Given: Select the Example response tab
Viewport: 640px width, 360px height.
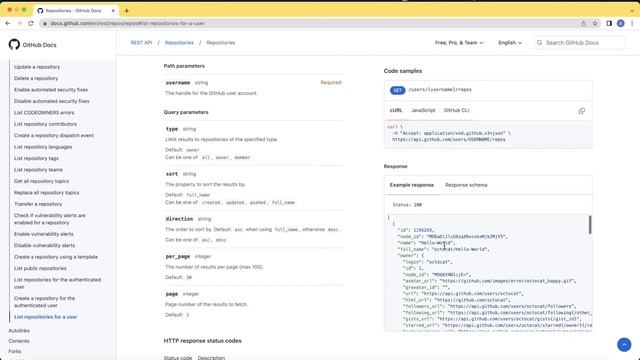Looking at the screenshot, I should coord(411,185).
